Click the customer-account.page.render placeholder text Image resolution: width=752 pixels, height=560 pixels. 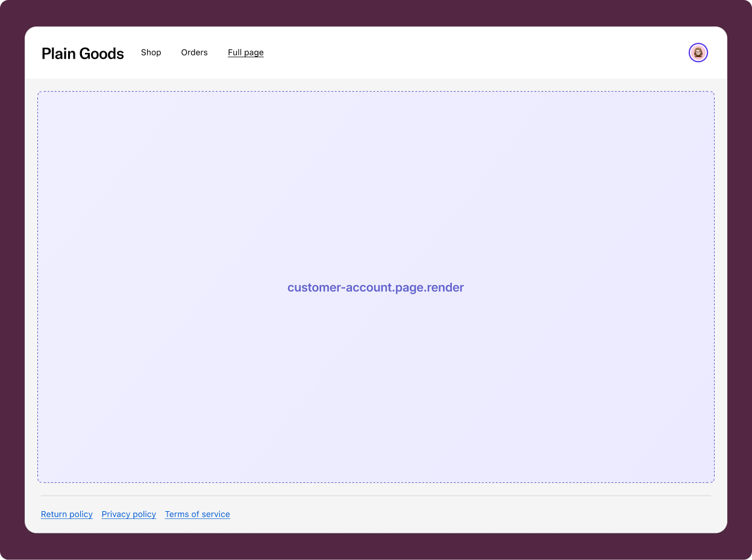pyautogui.click(x=376, y=288)
